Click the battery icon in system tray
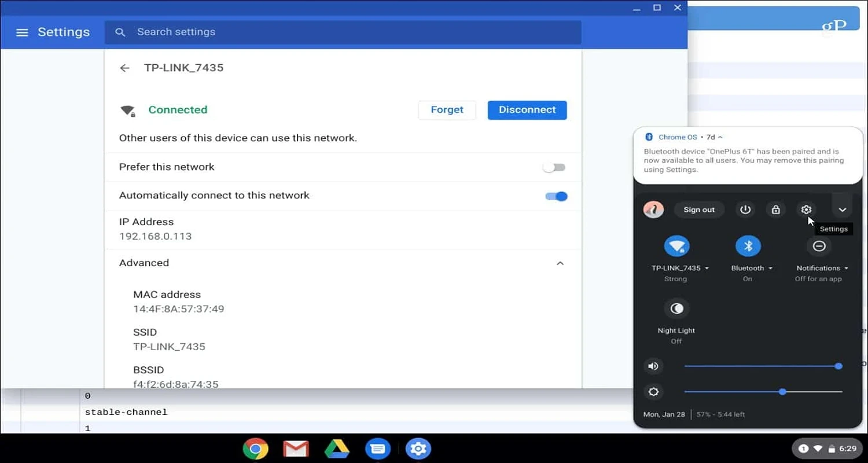Screen dimensions: 868x463 click(x=832, y=449)
